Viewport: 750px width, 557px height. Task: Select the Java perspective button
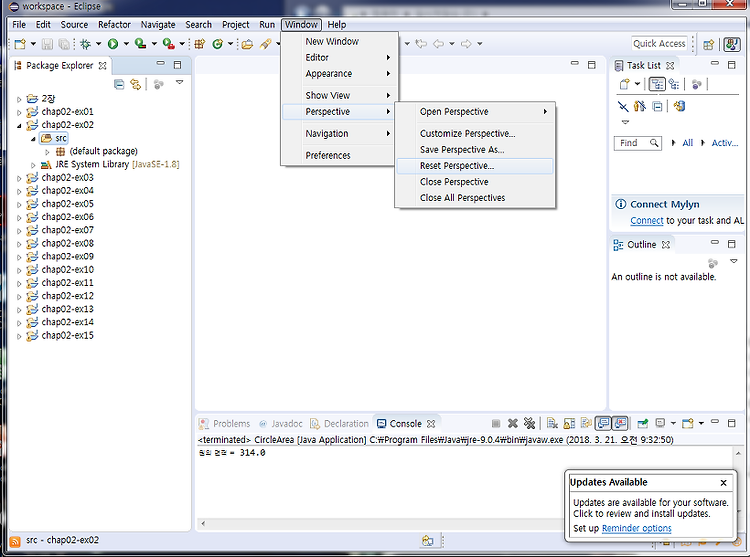[731, 44]
